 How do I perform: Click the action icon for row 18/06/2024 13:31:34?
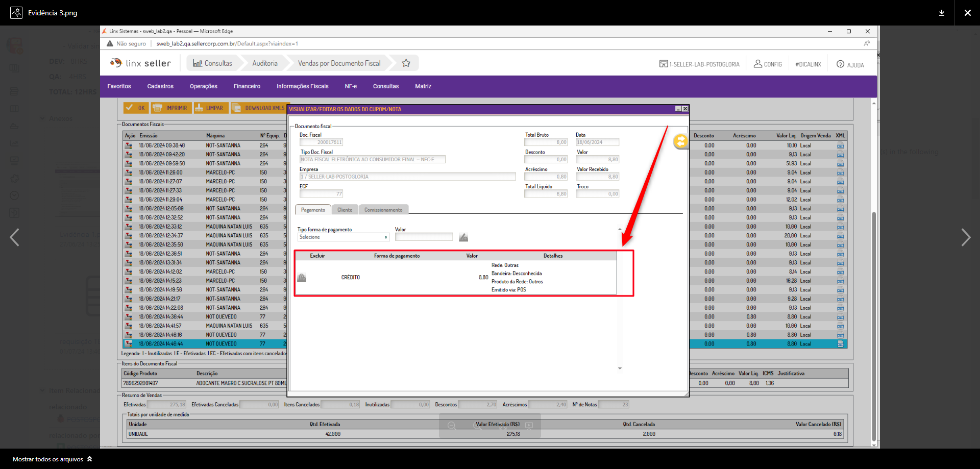129,263
